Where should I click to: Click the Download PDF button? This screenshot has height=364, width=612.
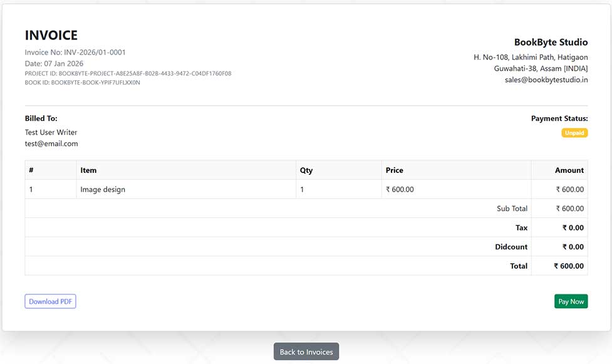point(50,301)
